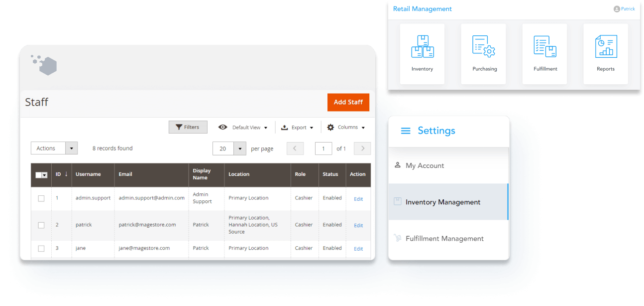Viewport: 644px width, 306px height.
Task: Click the page number input field
Action: pos(323,149)
